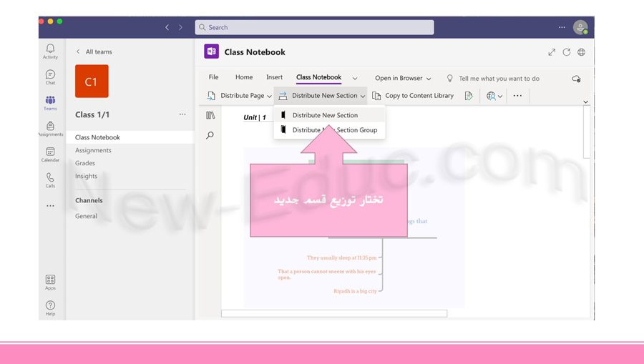The width and height of the screenshot is (644, 364).
Task: Click the notebook vertical scrollbar
Action: click(587, 132)
